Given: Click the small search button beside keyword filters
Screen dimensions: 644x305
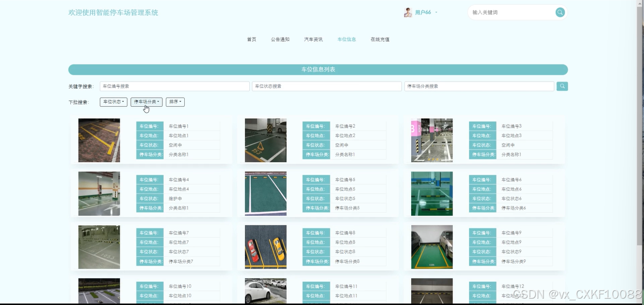Looking at the screenshot, I should (562, 86).
